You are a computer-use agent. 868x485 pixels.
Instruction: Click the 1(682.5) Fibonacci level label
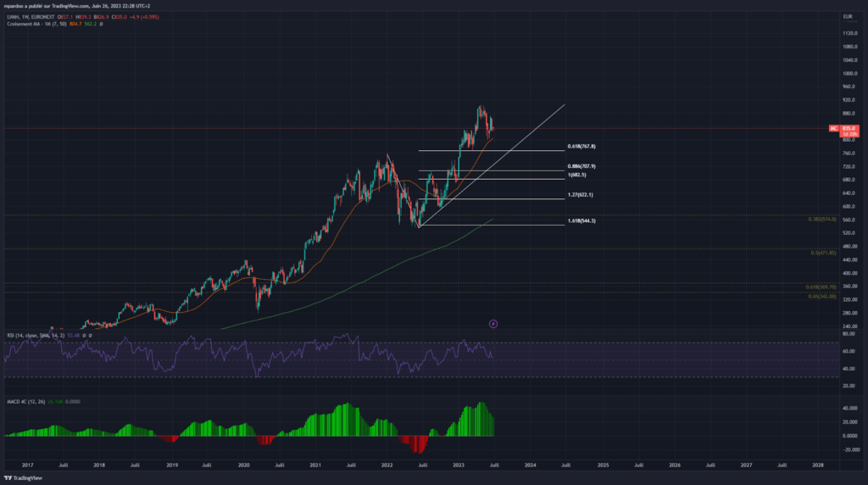[x=577, y=175]
